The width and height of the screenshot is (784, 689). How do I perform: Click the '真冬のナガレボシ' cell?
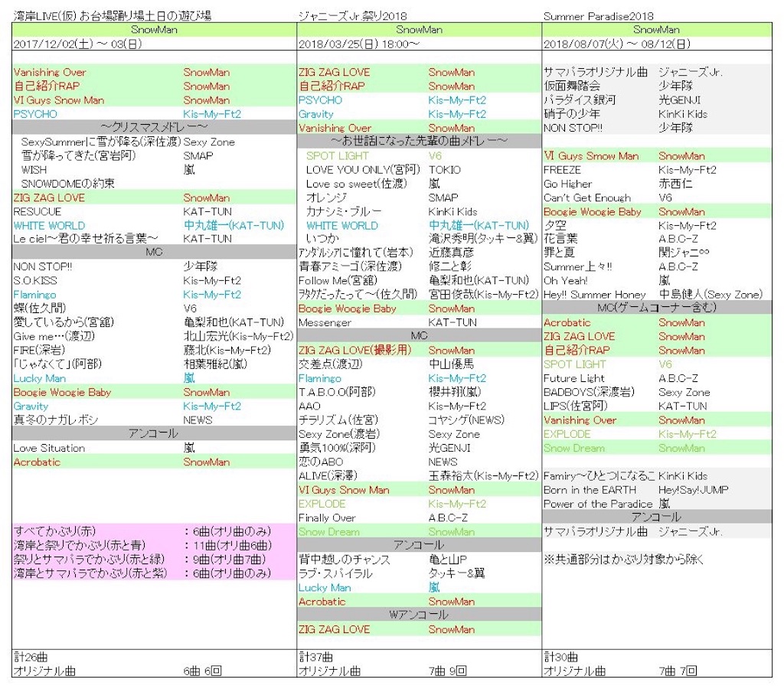[56, 420]
